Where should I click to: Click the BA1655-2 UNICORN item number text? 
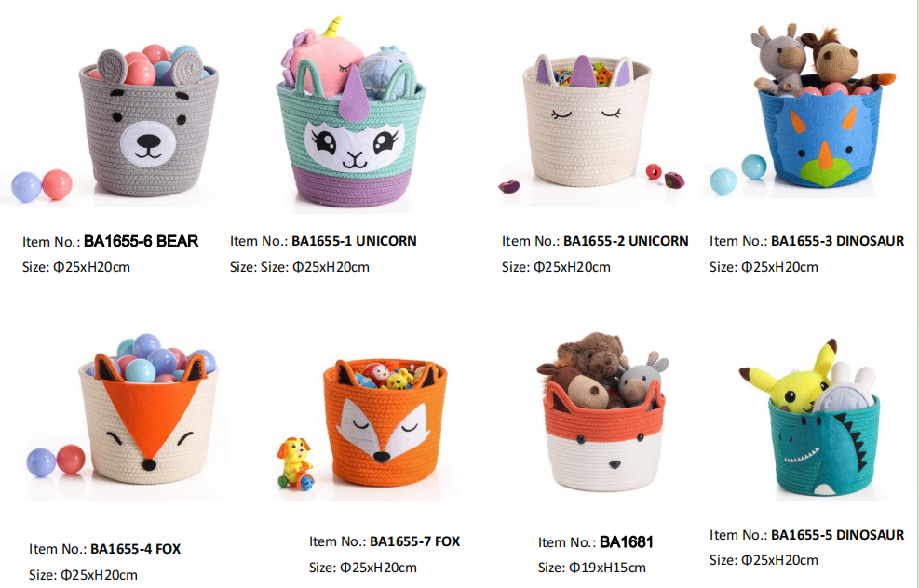point(626,241)
